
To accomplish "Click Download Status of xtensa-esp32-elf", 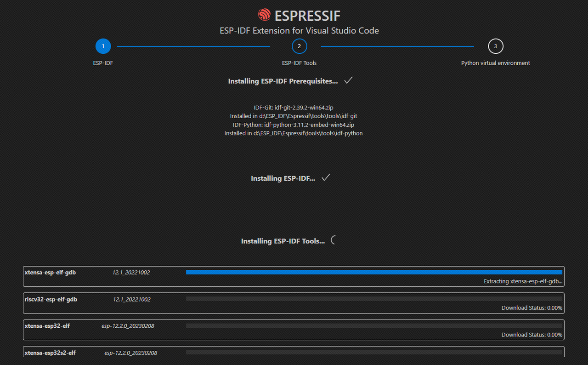I will click(532, 335).
